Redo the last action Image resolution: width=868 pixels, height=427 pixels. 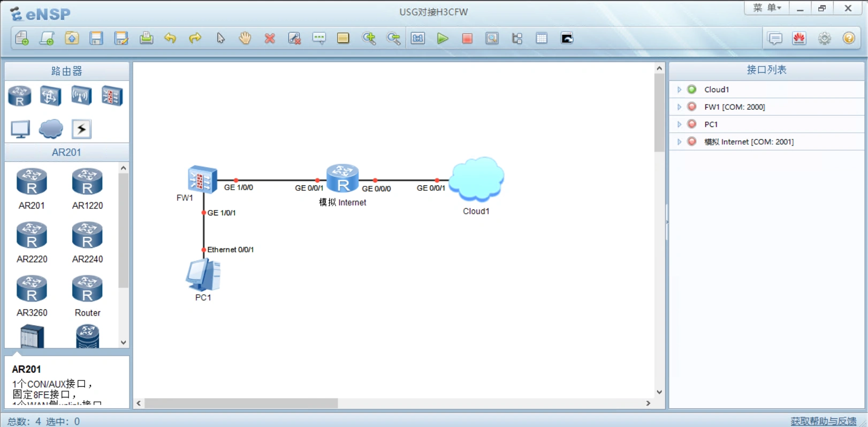click(x=195, y=38)
